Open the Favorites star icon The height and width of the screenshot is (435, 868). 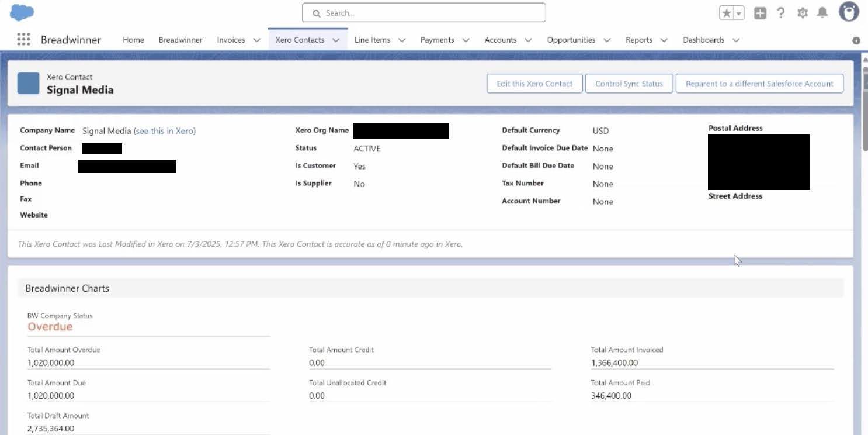[727, 13]
